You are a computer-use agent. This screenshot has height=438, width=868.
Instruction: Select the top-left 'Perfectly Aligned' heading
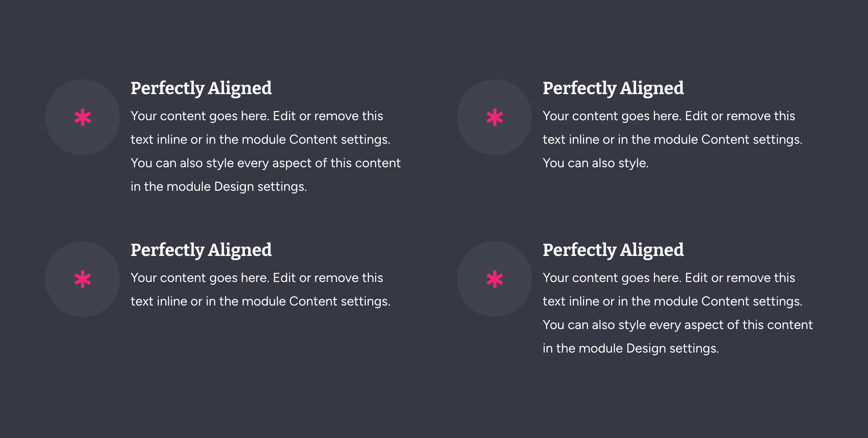point(201,88)
